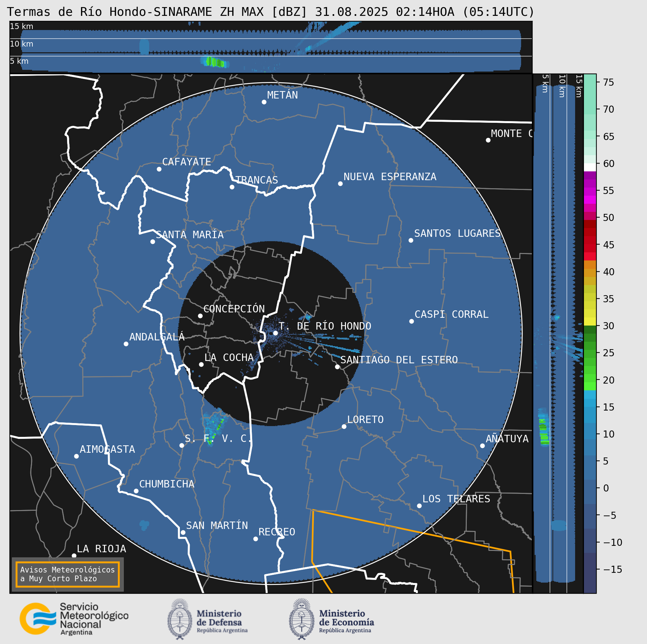Screen dimensions: 647x644
Task: Click the Ministerio de Economía crest
Action: pyautogui.click(x=301, y=619)
